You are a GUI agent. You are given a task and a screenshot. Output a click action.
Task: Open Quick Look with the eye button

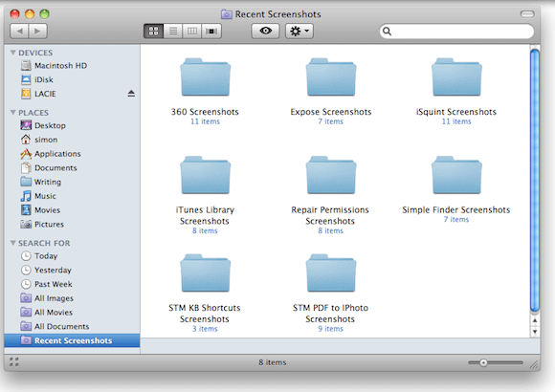tap(265, 32)
